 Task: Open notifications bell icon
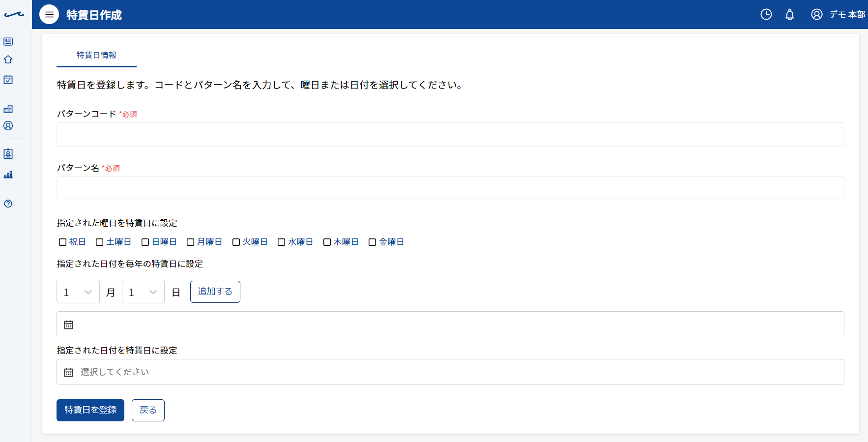[x=790, y=15]
